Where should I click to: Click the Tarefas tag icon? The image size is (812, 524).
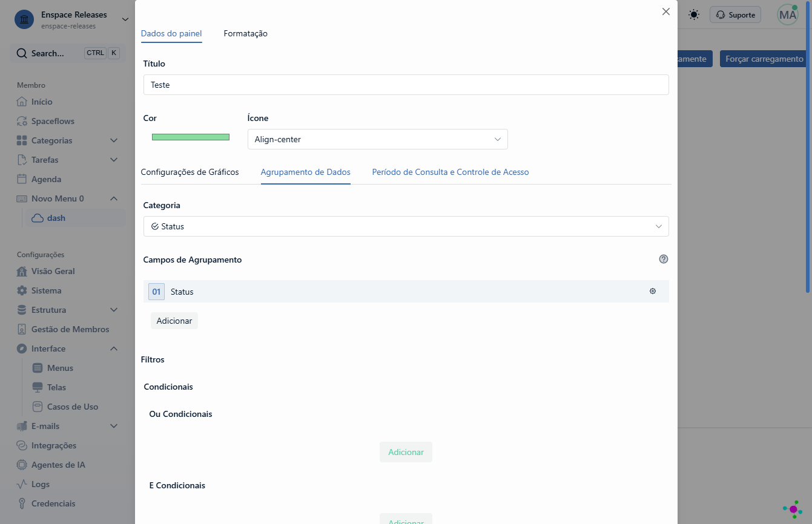(x=22, y=160)
